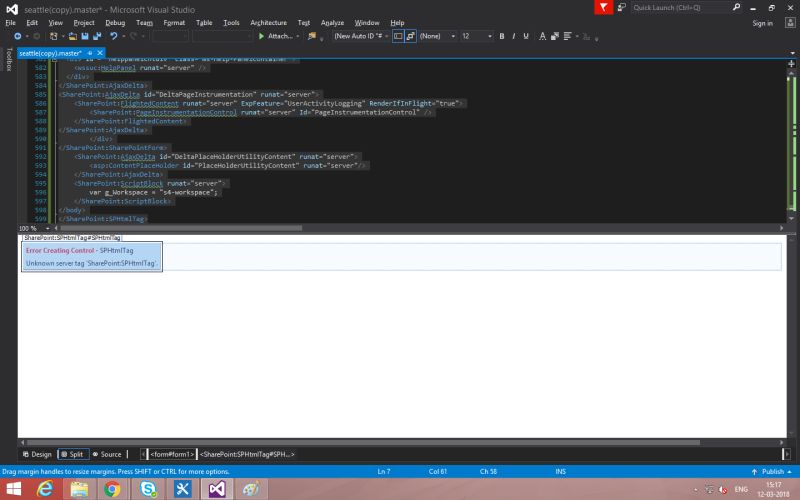
Task: Open the Window menu
Action: [367, 22]
